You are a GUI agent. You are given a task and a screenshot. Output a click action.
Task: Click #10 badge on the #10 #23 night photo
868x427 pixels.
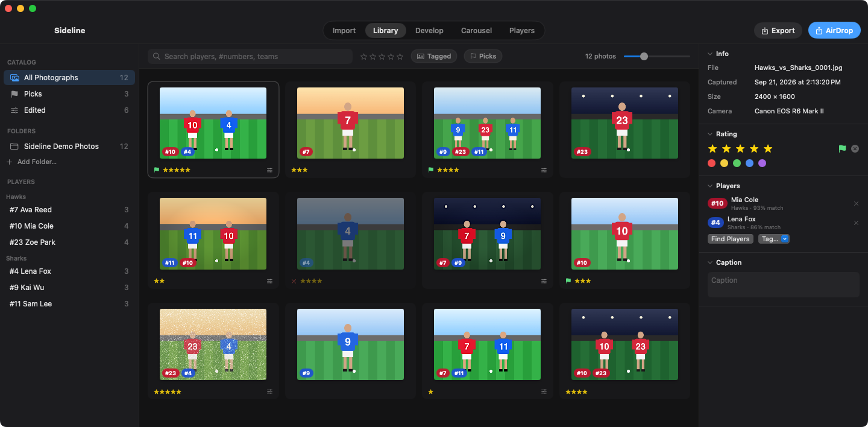coord(582,373)
